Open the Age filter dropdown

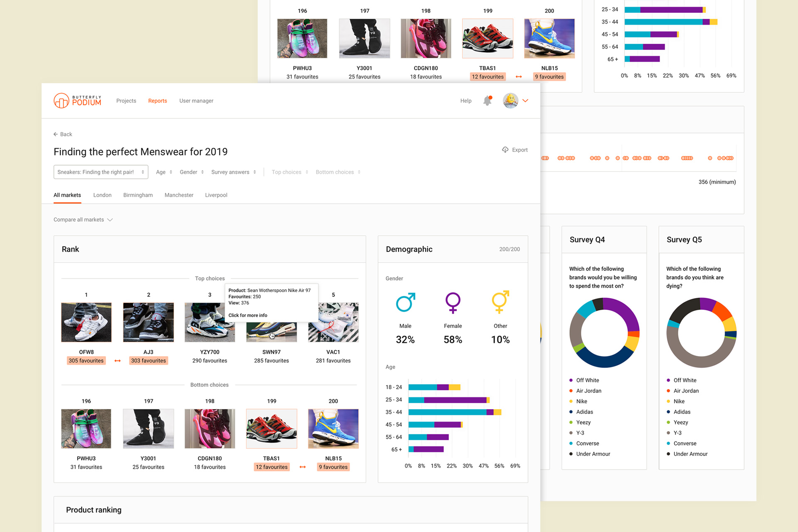[x=164, y=172]
